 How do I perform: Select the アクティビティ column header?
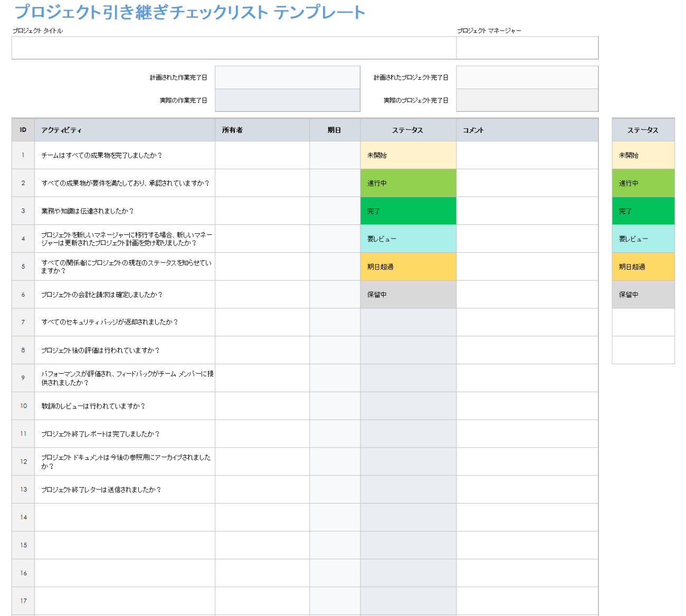[x=125, y=130]
